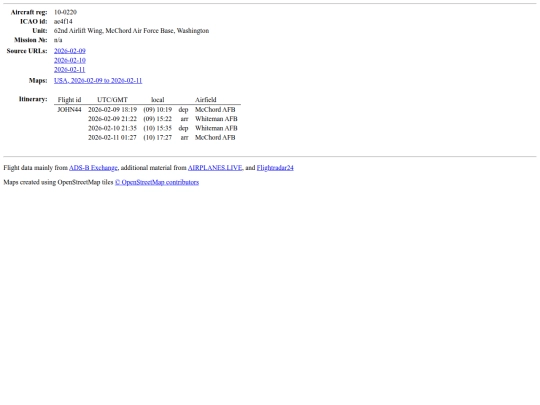The image size is (540, 405).
Task: Open the OpenStreetMap contributors link
Action: tap(157, 182)
